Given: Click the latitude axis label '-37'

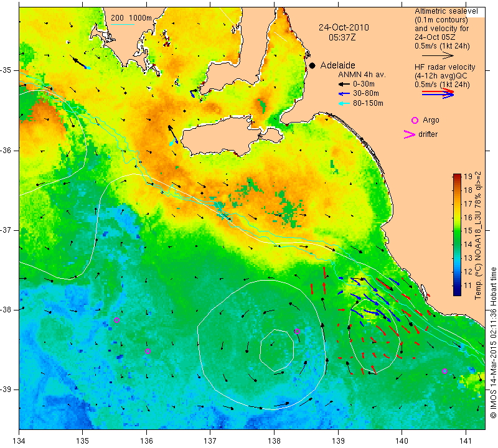Looking at the screenshot, I should coord(6,230).
